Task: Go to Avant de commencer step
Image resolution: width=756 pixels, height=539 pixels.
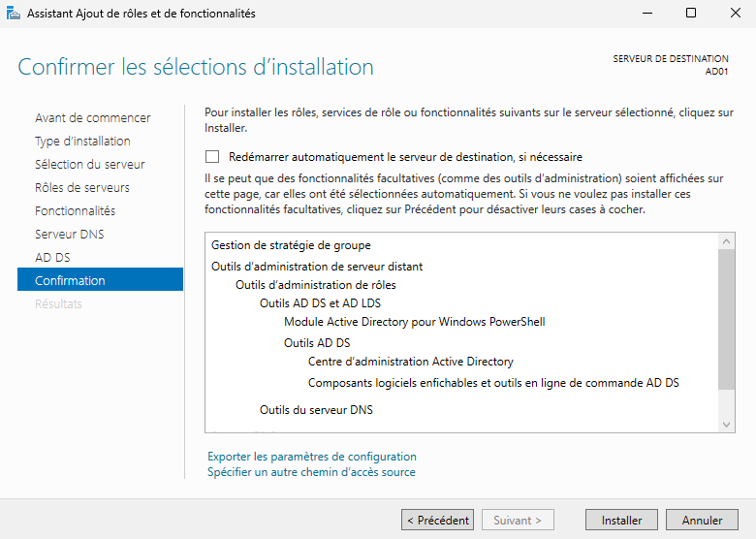Action: click(92, 117)
